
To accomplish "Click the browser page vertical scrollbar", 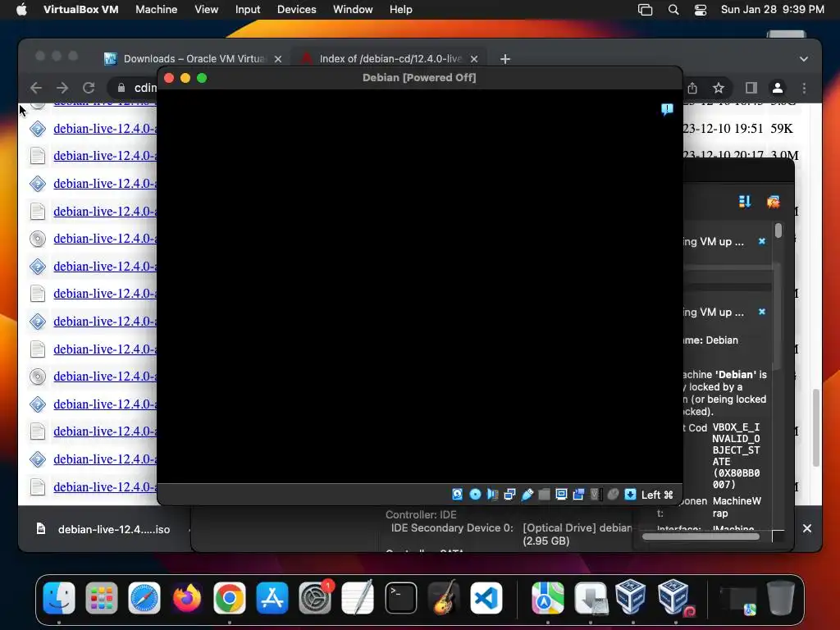I will click(816, 427).
